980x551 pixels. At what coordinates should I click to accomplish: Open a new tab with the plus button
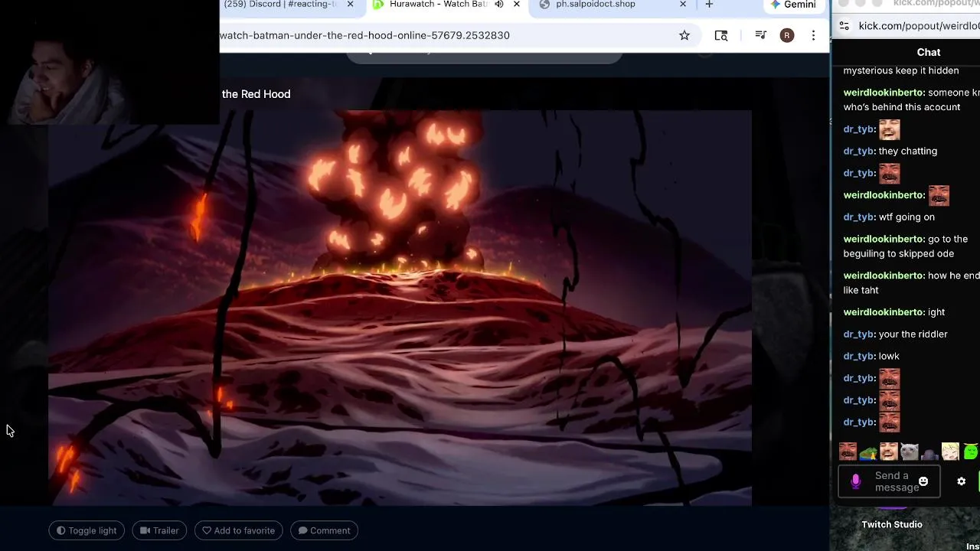709,5
